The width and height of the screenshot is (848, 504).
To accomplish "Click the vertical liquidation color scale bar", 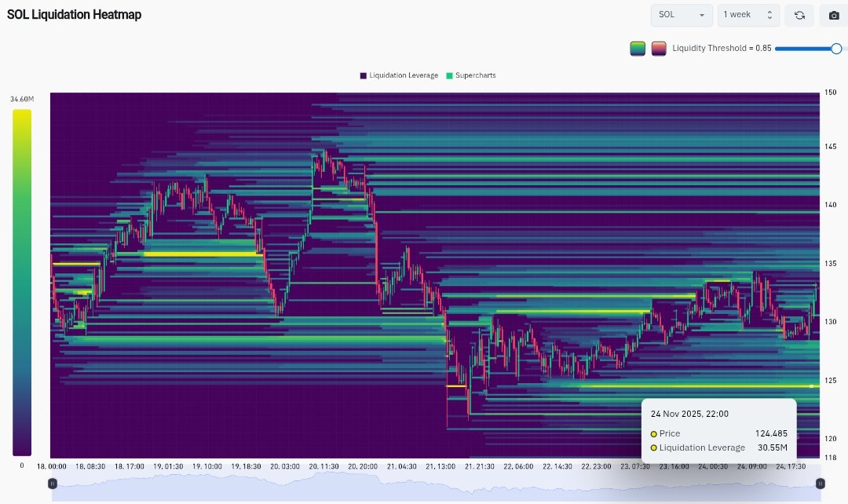I will click(22, 283).
